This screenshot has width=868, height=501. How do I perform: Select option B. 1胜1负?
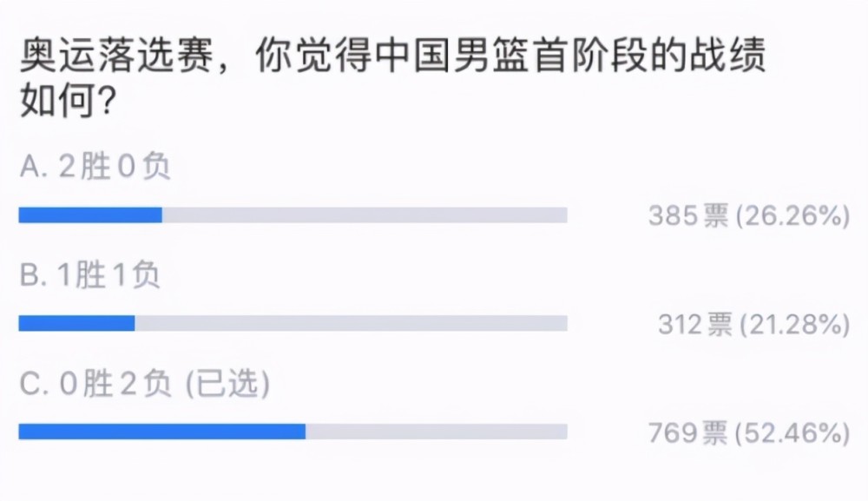pyautogui.click(x=89, y=275)
